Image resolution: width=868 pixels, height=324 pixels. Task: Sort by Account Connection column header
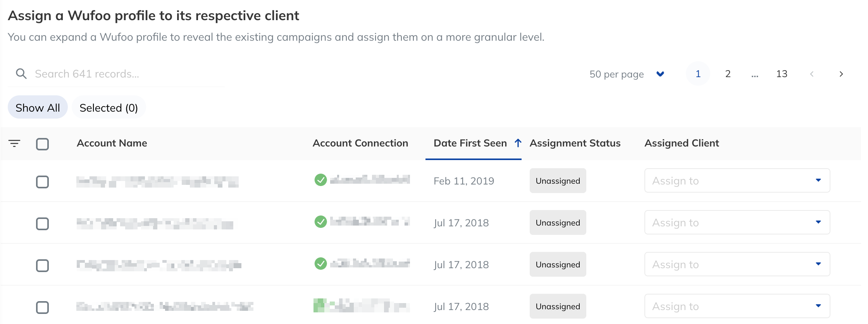(x=360, y=143)
